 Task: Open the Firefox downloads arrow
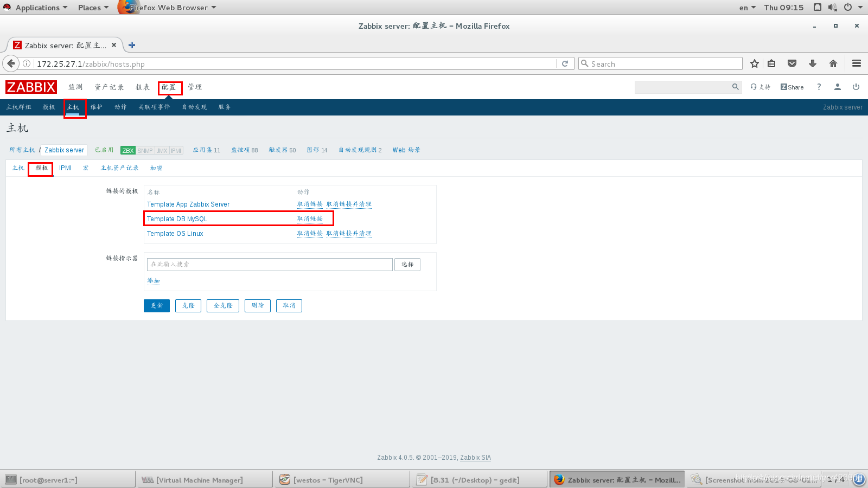(x=813, y=63)
